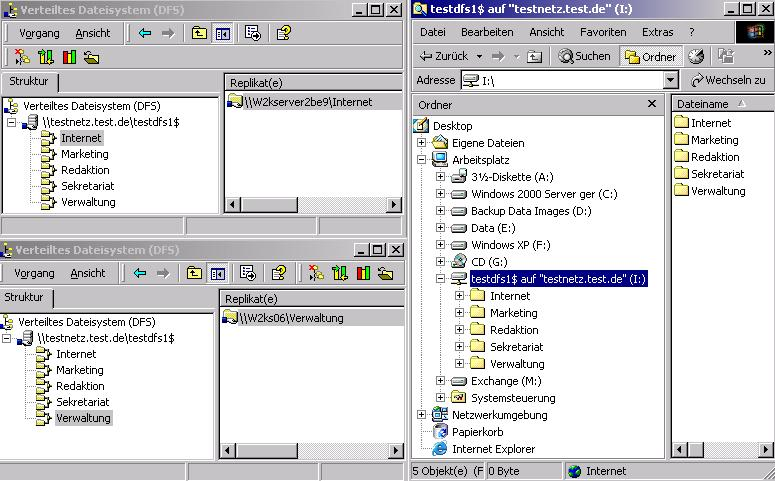Expand Netzwerkumgebung node
The height and width of the screenshot is (481, 775).
click(x=421, y=415)
